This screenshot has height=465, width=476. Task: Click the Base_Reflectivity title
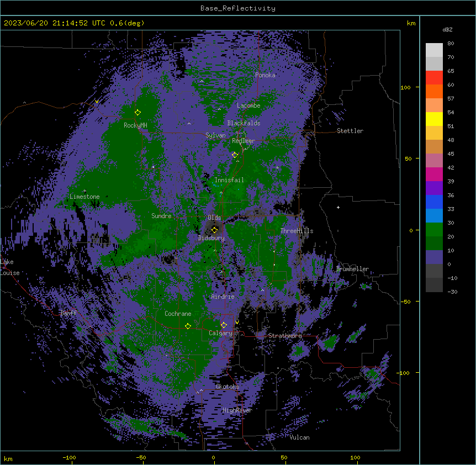238,8
